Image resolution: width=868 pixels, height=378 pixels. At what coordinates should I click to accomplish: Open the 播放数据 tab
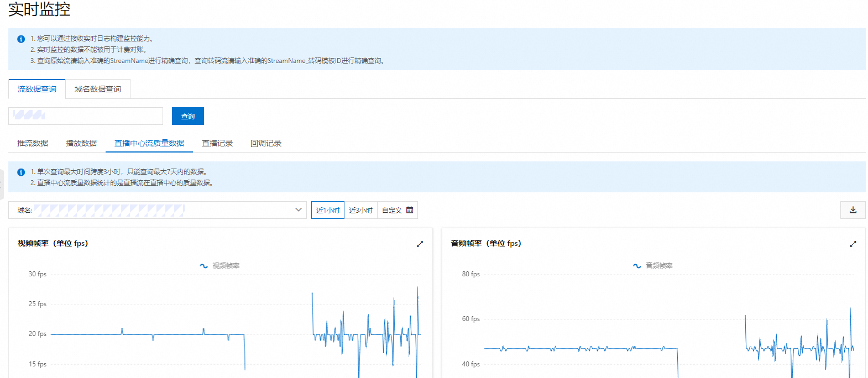[81, 143]
